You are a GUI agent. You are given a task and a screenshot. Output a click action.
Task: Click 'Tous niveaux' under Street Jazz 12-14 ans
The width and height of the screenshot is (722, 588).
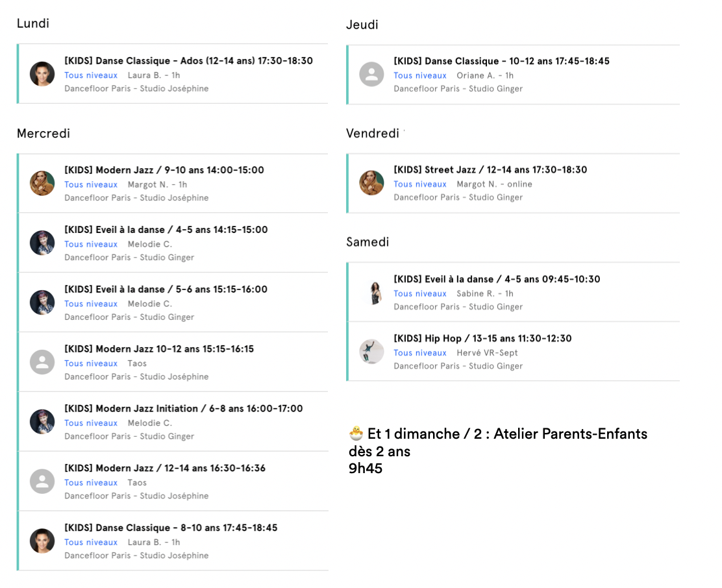point(420,184)
